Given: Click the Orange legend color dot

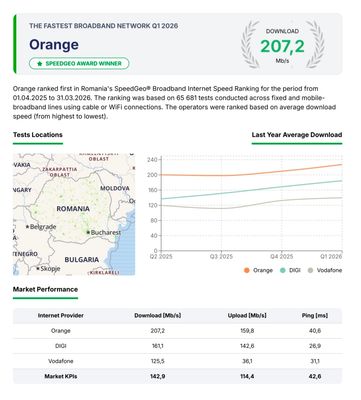Looking at the screenshot, I should 247,270.
